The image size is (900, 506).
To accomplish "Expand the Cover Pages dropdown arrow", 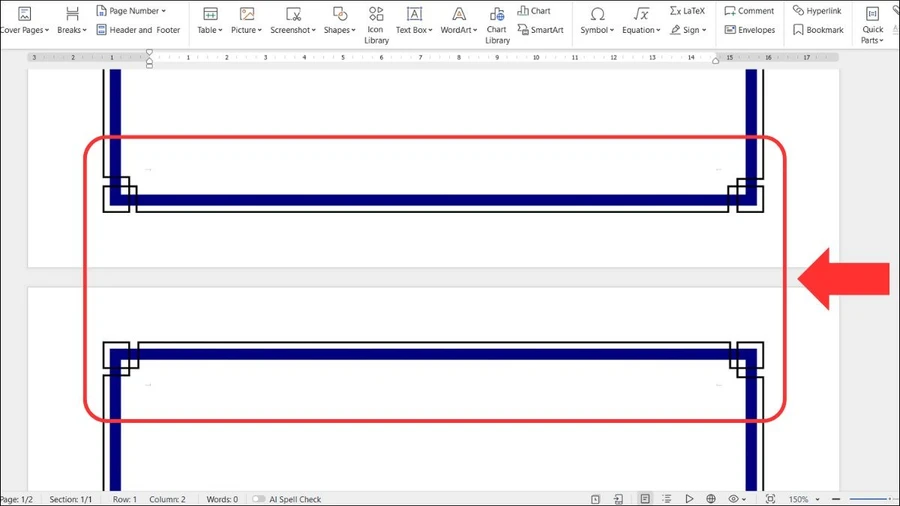I will pos(47,30).
